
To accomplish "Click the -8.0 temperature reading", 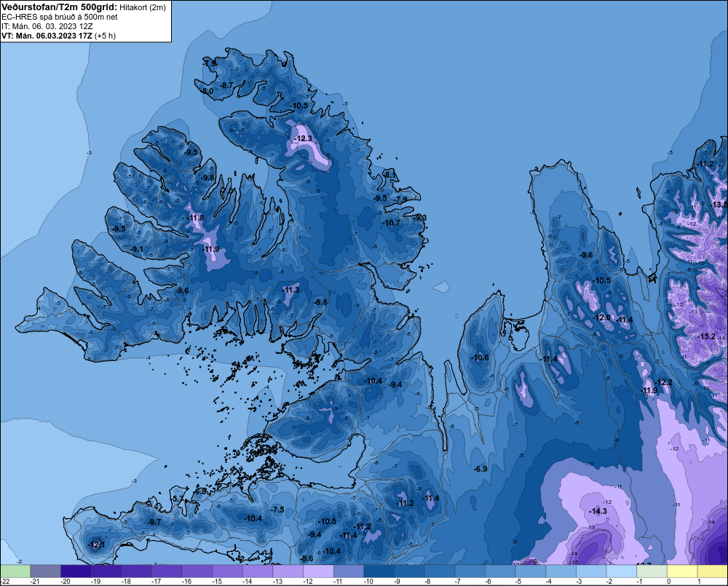I will click(x=207, y=91).
